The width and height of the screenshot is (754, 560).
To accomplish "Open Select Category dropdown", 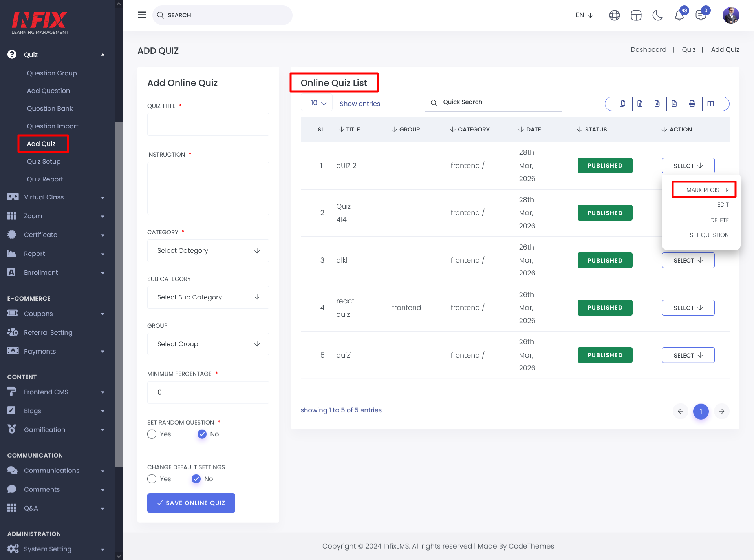I will click(208, 250).
